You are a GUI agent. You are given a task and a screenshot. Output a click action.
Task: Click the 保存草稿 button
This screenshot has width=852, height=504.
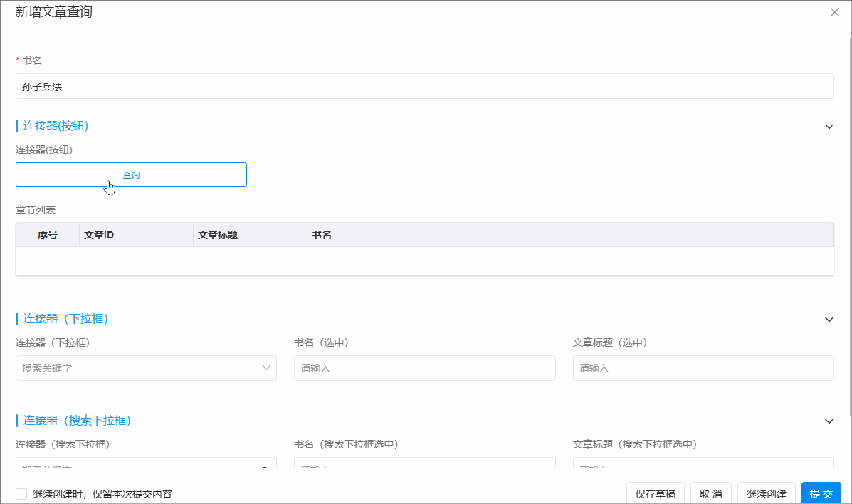tap(655, 494)
